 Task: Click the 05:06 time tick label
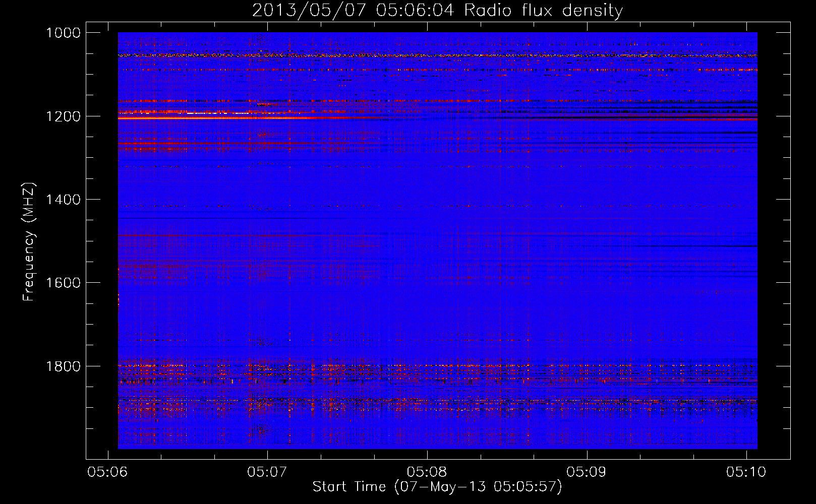coord(107,472)
